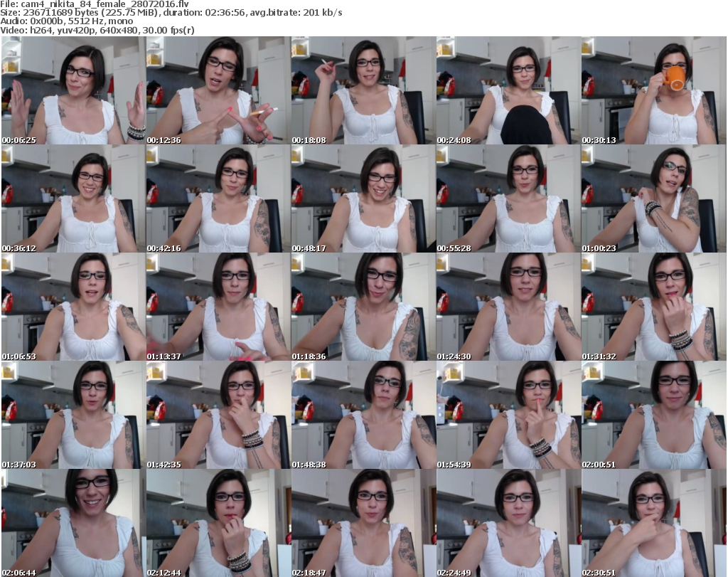Choose the frame at 01:24:30

click(x=508, y=307)
